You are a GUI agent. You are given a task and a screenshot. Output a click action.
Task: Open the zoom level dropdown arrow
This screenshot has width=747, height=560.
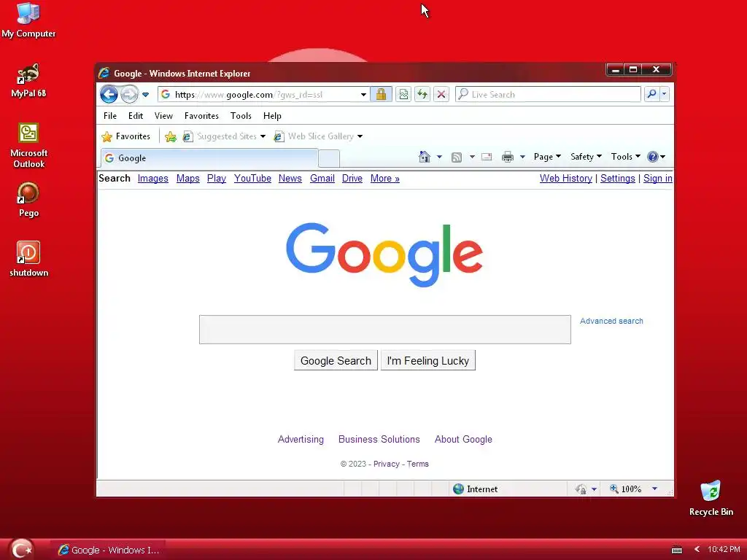coord(654,489)
